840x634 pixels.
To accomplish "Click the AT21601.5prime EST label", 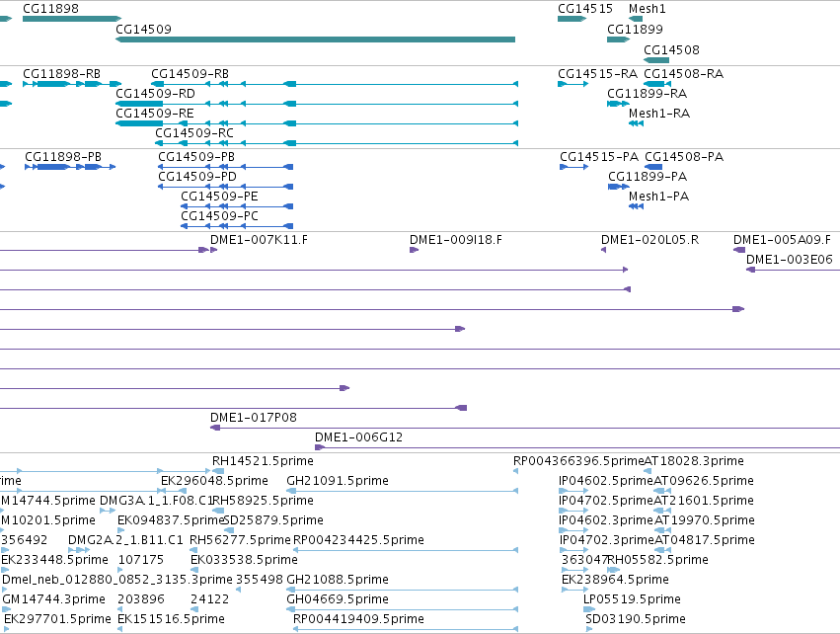I will coord(704,500).
